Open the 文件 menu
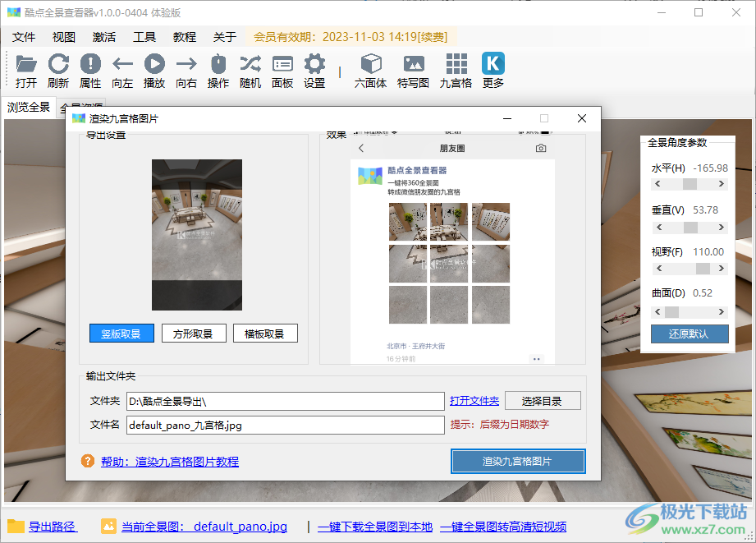The height and width of the screenshot is (543, 756). [24, 37]
